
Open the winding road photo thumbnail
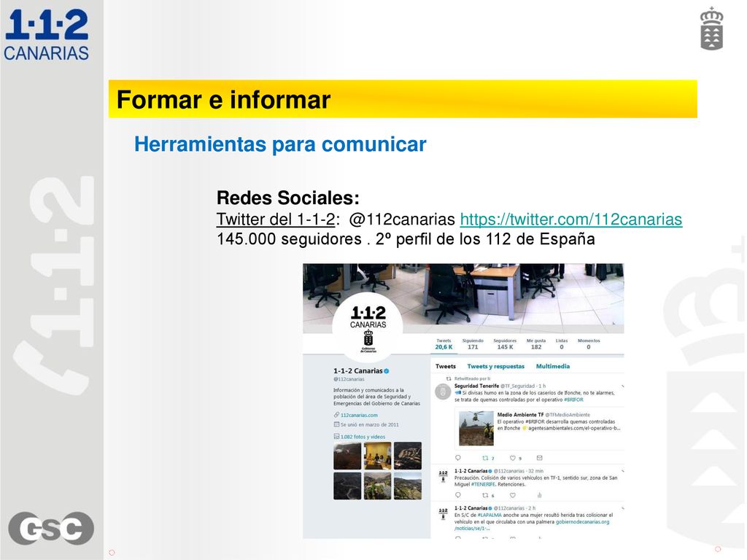coord(347,486)
